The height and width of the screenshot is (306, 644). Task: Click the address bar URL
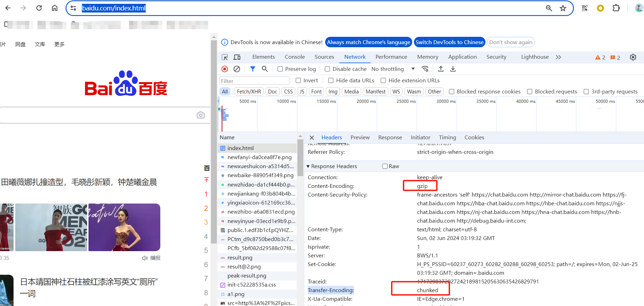point(113,8)
